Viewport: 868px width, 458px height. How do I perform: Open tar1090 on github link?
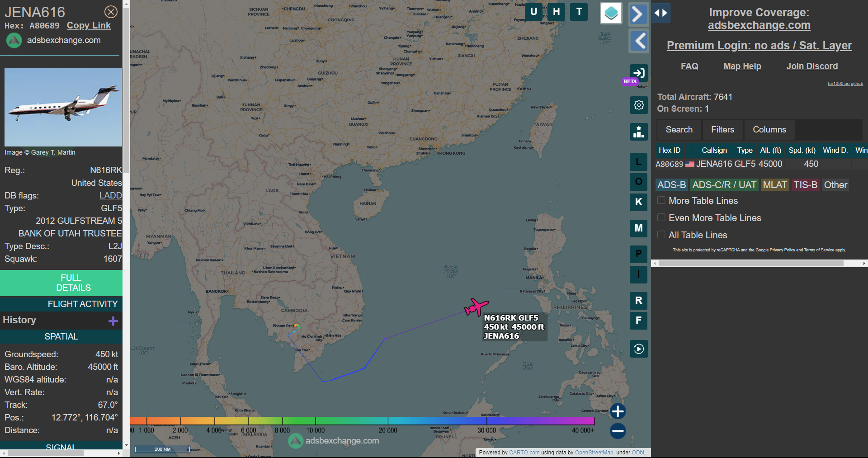tap(845, 84)
